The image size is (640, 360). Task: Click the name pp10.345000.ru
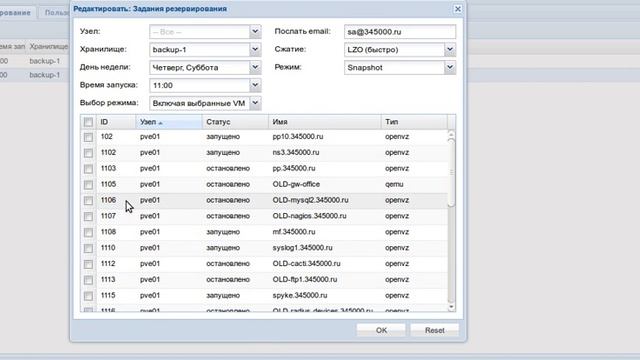298,136
